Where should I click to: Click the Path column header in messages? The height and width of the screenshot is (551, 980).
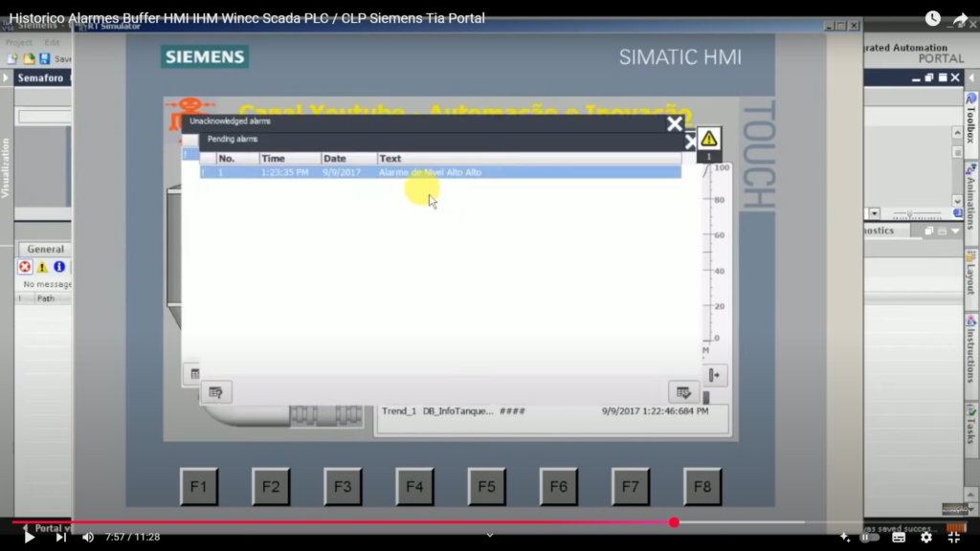46,298
